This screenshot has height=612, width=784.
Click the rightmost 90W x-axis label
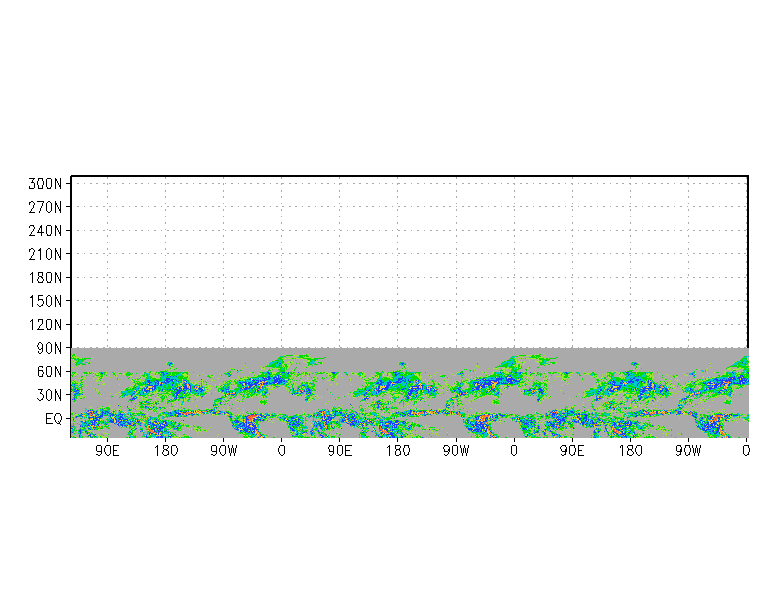click(x=688, y=451)
